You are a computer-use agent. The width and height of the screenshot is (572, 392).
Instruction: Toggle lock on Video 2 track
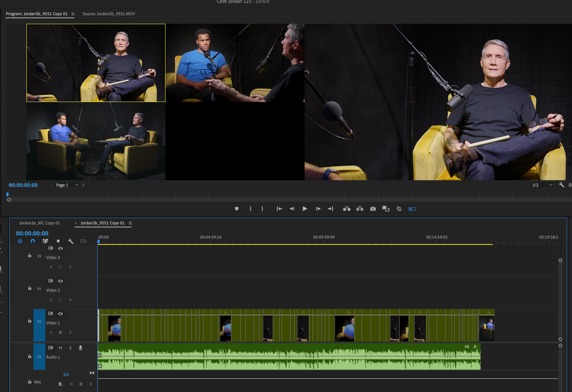(x=30, y=288)
